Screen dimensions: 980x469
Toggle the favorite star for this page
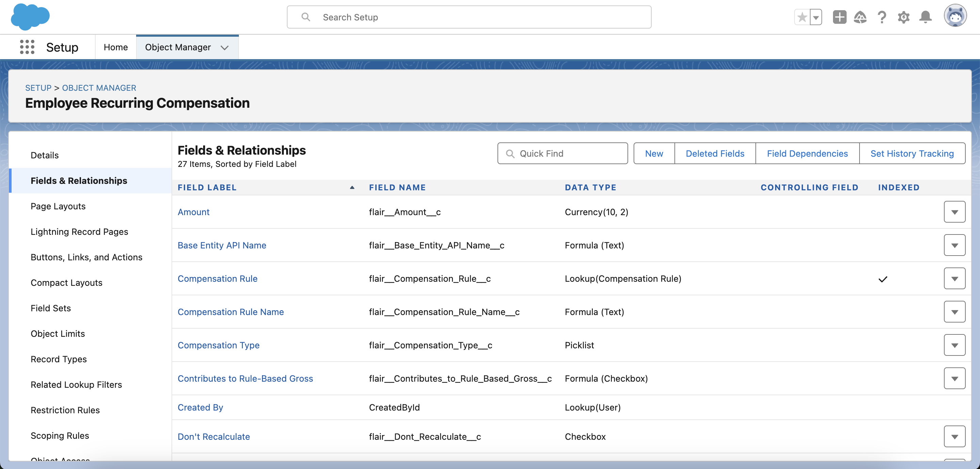coord(802,17)
